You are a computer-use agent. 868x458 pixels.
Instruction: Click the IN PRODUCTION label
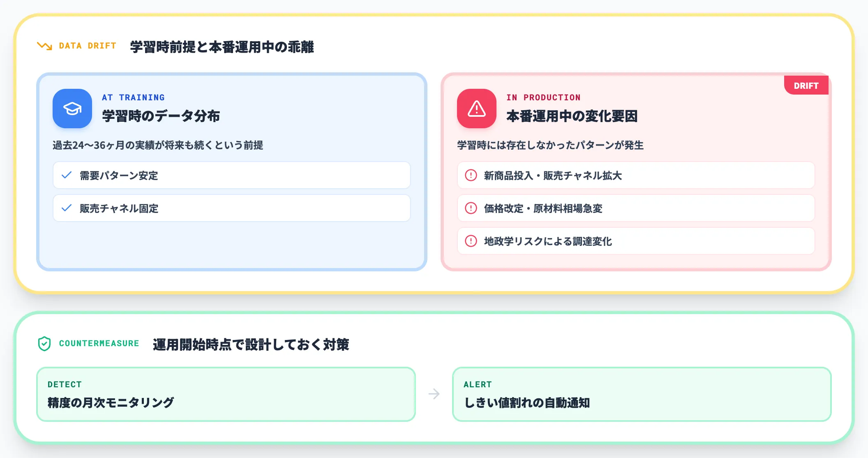pos(543,97)
